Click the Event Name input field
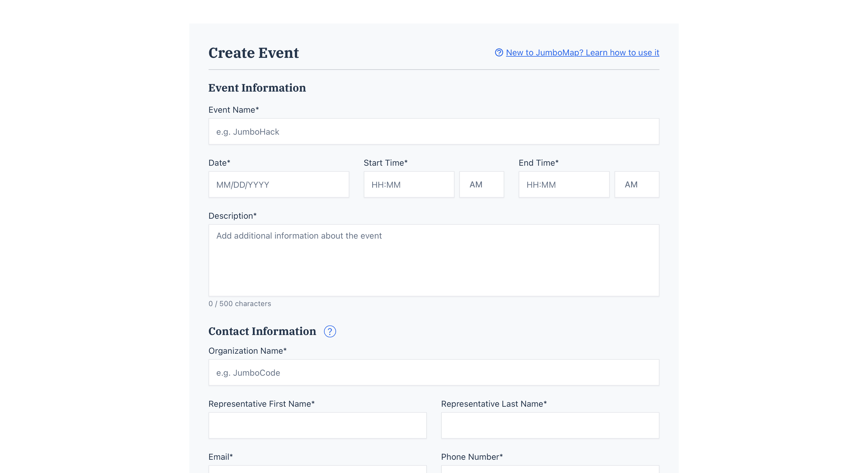 434,131
